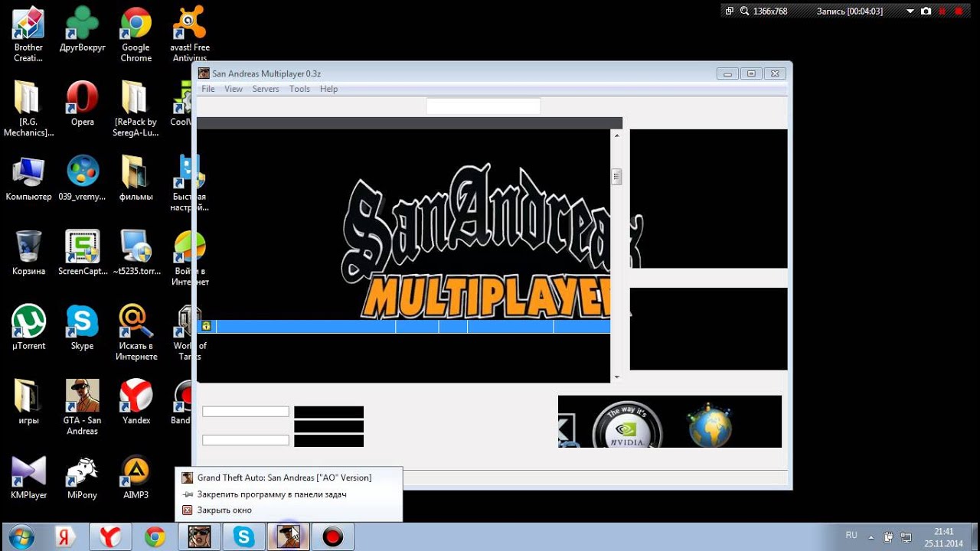Open Yandex Browser taskbar button
Image resolution: width=980 pixels, height=551 pixels.
pyautogui.click(x=111, y=537)
